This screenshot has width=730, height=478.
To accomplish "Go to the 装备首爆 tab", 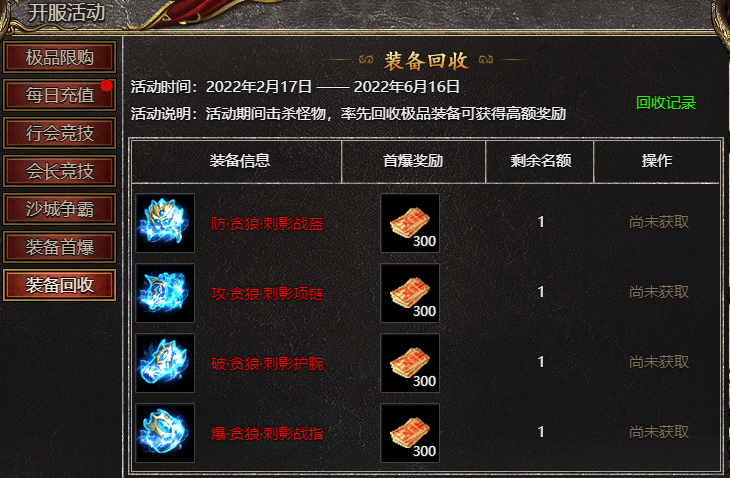I will pyautogui.click(x=60, y=247).
